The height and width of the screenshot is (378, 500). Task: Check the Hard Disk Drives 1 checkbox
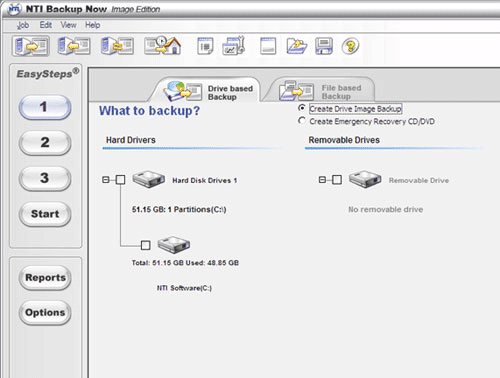[120, 180]
